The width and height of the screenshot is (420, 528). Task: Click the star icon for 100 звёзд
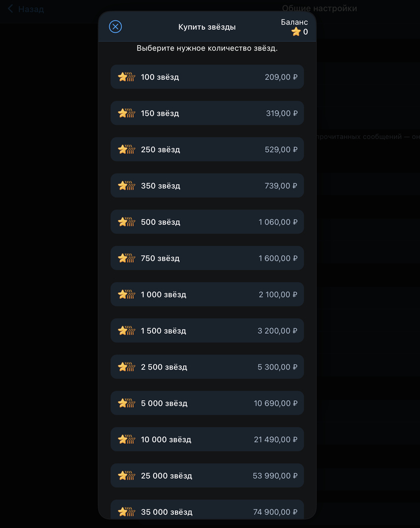(126, 77)
